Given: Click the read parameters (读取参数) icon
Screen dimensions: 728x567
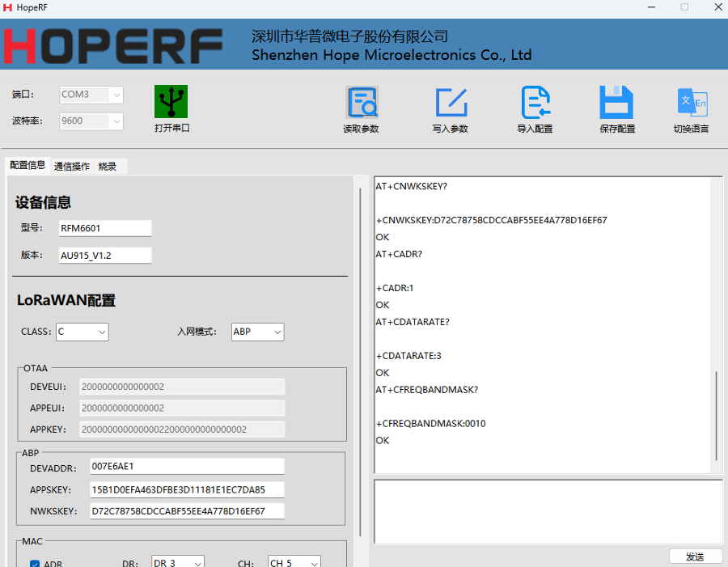Looking at the screenshot, I should tap(362, 102).
